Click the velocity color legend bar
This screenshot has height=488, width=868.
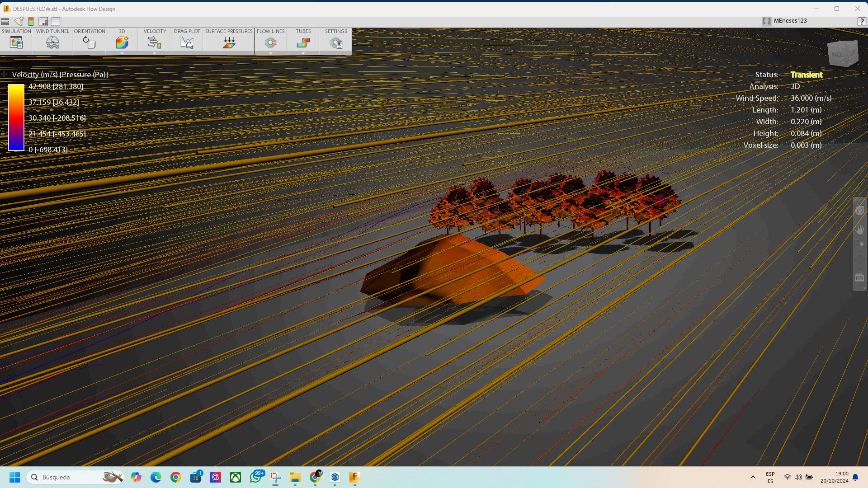pyautogui.click(x=16, y=117)
